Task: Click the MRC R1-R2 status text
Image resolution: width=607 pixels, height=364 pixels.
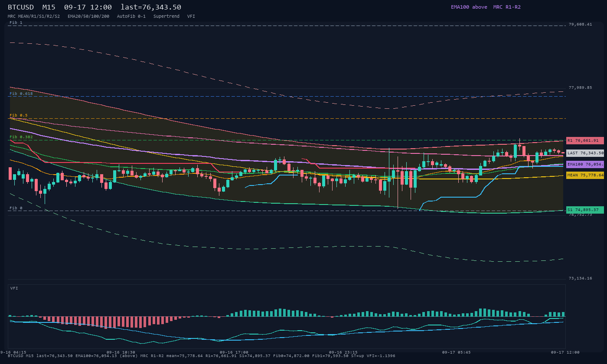Action: pos(507,7)
